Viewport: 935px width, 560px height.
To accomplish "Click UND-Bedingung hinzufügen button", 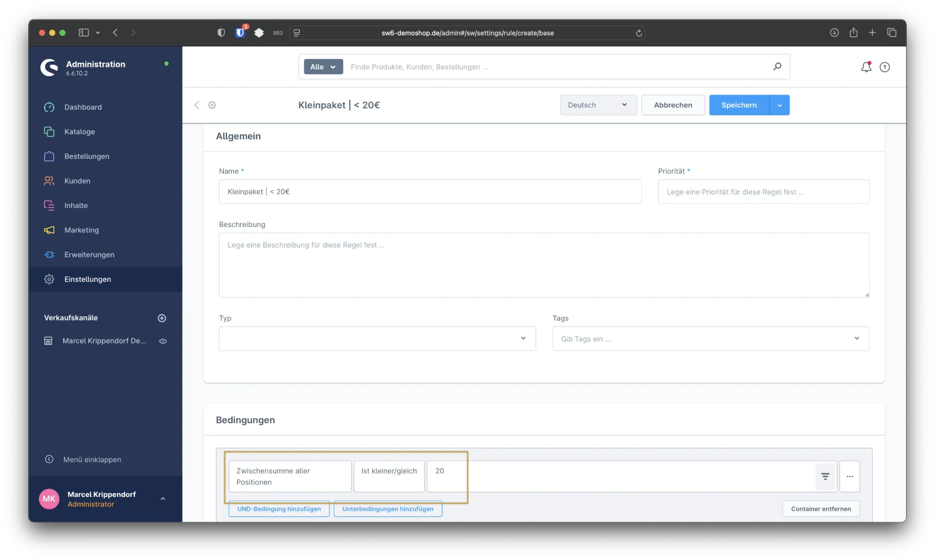I will pyautogui.click(x=279, y=509).
